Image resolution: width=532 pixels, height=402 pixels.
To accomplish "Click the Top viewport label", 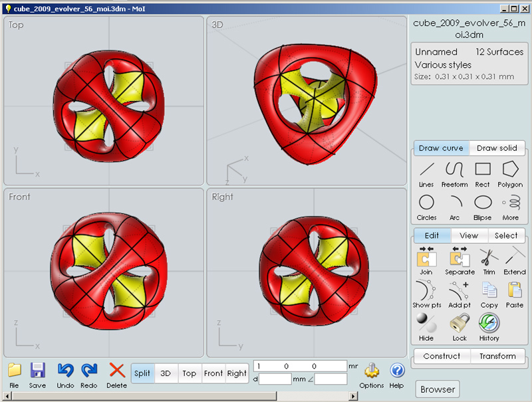I will pyautogui.click(x=16, y=25).
